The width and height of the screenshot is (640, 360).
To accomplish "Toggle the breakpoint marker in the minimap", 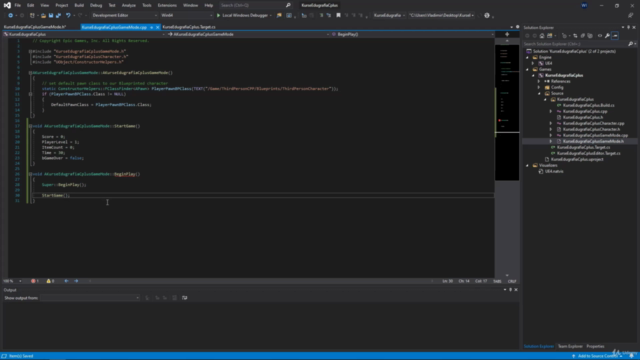I will coord(500,120).
